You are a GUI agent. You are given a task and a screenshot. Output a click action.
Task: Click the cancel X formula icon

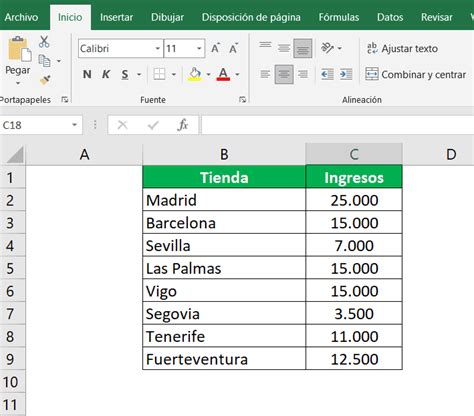123,125
